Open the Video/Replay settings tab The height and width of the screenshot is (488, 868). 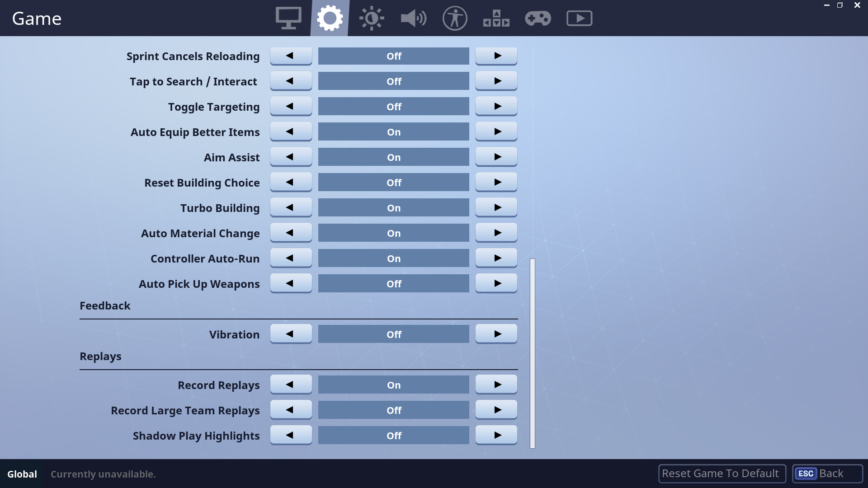click(x=578, y=18)
